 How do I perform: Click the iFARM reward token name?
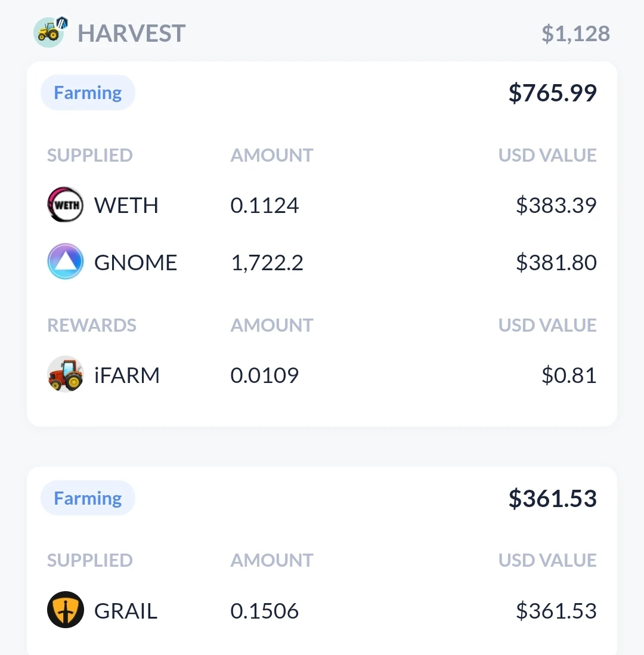[127, 375]
